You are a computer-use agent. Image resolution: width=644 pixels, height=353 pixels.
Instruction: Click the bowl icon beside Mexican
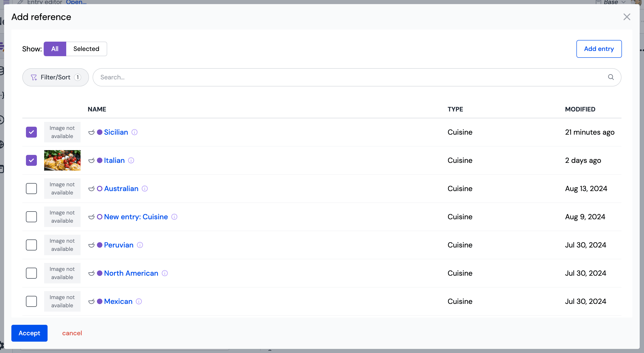(x=91, y=302)
